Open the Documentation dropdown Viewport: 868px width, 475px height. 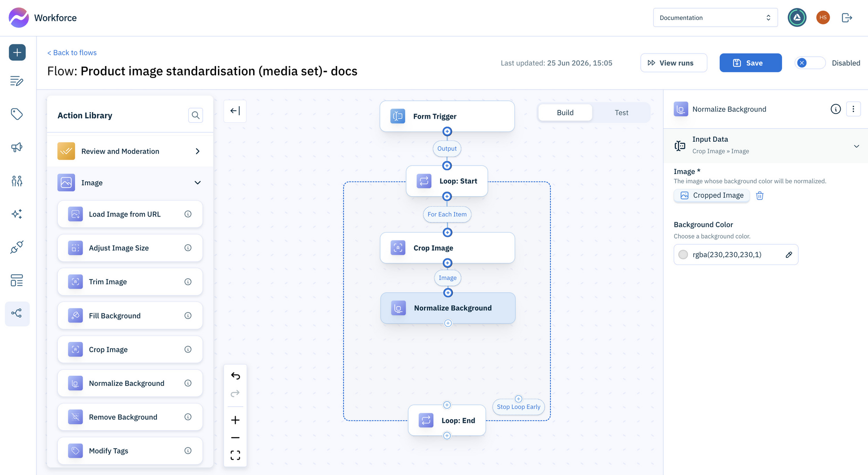pyautogui.click(x=715, y=18)
